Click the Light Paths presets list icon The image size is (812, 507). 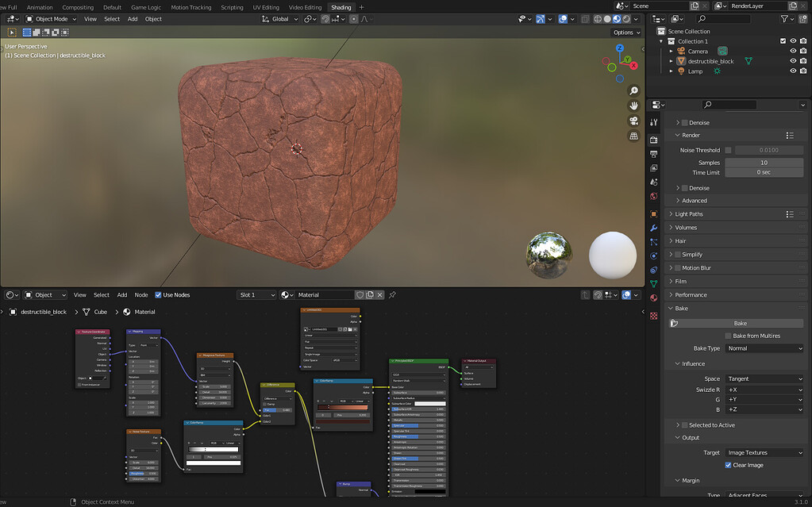[790, 214]
